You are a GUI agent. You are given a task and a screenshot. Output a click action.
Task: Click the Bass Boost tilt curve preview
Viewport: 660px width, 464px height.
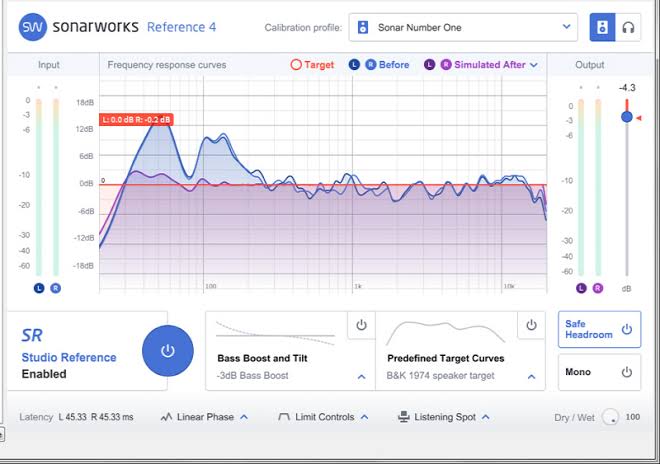tap(276, 334)
